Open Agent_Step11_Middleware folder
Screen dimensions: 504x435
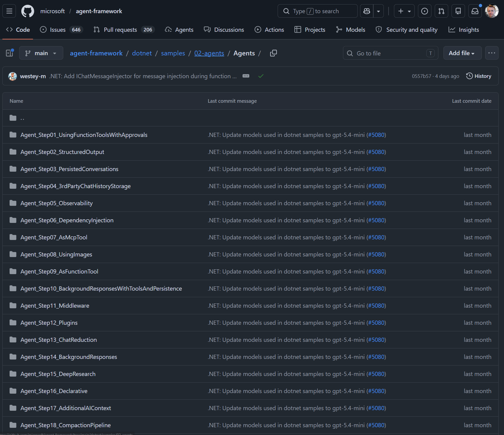point(55,306)
